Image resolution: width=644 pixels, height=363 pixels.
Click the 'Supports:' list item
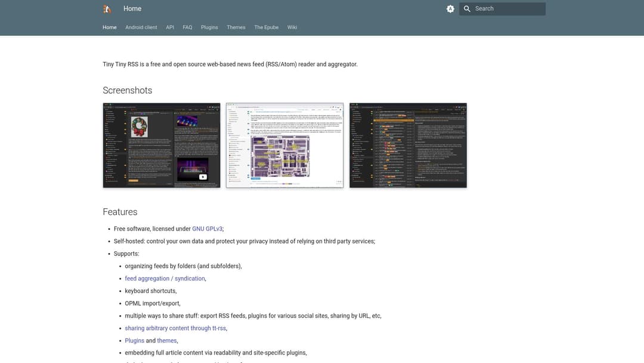pyautogui.click(x=126, y=254)
